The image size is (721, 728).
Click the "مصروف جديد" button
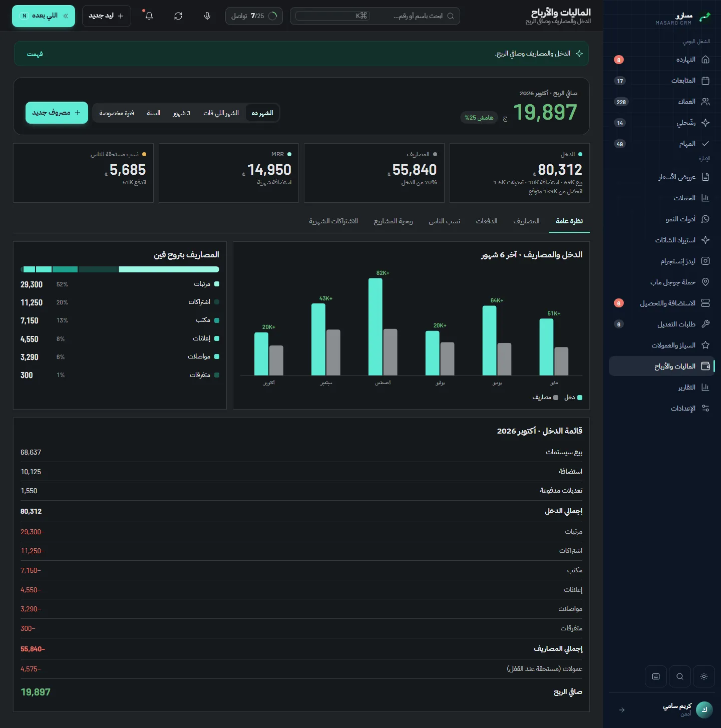(x=57, y=113)
